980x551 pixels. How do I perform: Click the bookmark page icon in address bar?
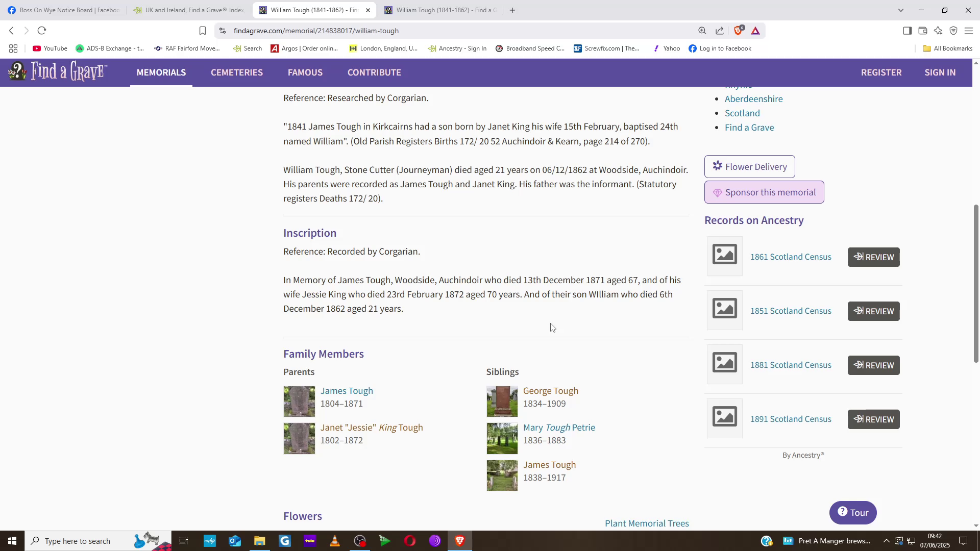coord(203,31)
